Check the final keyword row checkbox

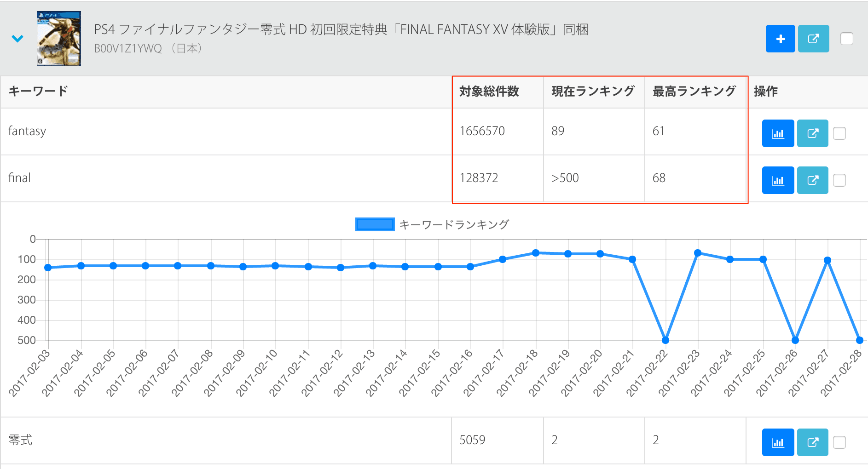coord(839,180)
